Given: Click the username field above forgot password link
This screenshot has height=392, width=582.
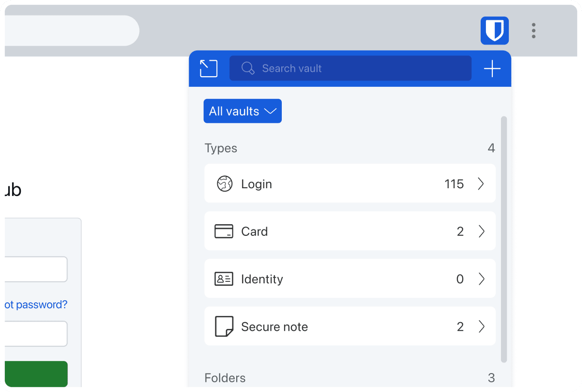Looking at the screenshot, I should [36, 269].
